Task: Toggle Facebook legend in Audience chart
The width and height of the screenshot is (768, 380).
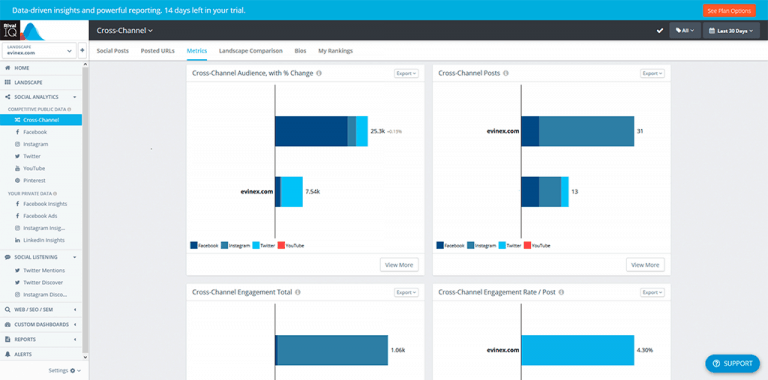Action: click(204, 245)
